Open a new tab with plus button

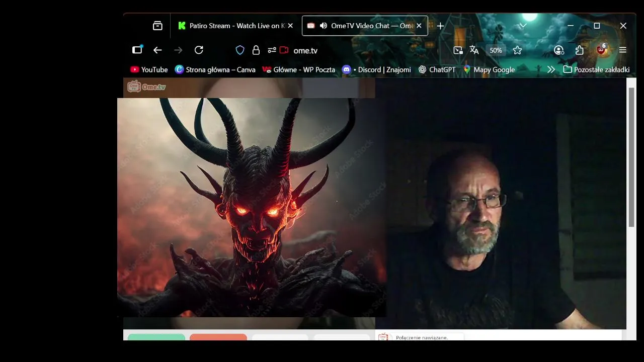click(440, 26)
